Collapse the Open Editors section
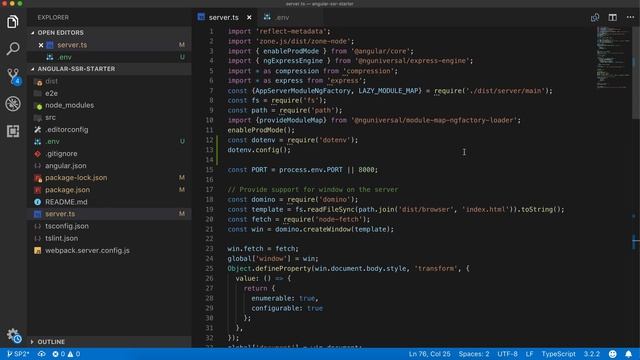The height and width of the screenshot is (360, 640). pos(110,33)
